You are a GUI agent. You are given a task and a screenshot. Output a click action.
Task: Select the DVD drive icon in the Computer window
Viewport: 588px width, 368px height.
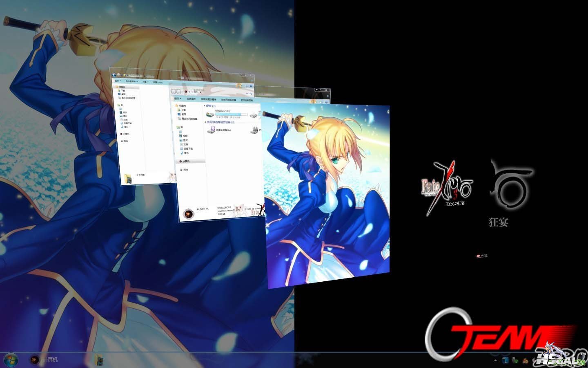(254, 130)
